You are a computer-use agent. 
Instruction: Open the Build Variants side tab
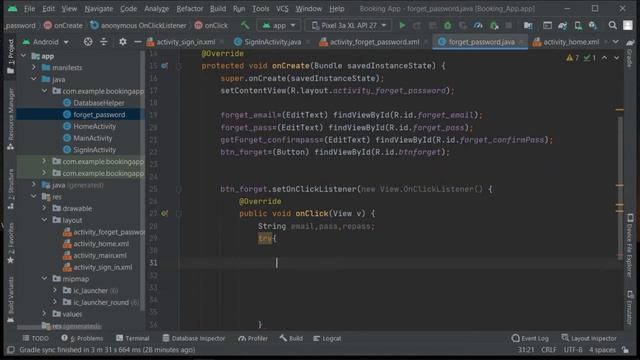pos(11,299)
